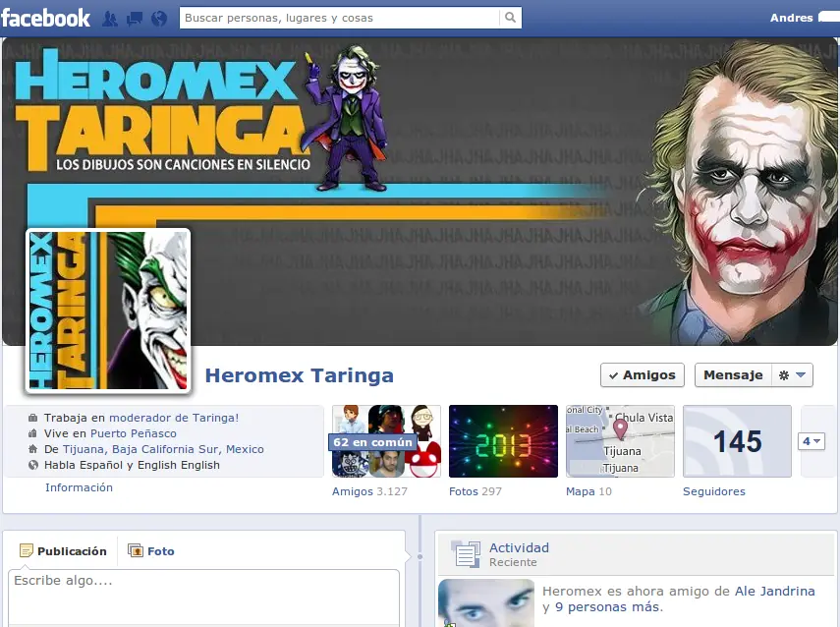Screen dimensions: 840x627
Task: Open the Puerto Peñasco link
Action: [134, 433]
